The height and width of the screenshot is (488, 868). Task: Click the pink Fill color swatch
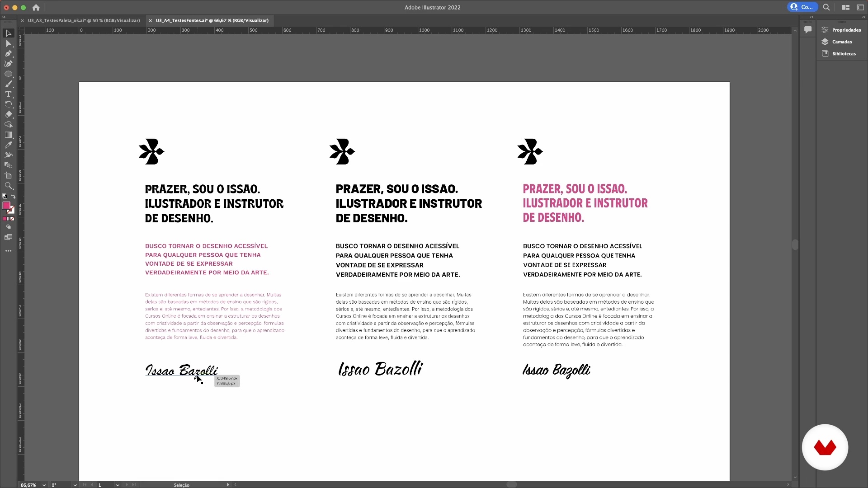(6, 206)
